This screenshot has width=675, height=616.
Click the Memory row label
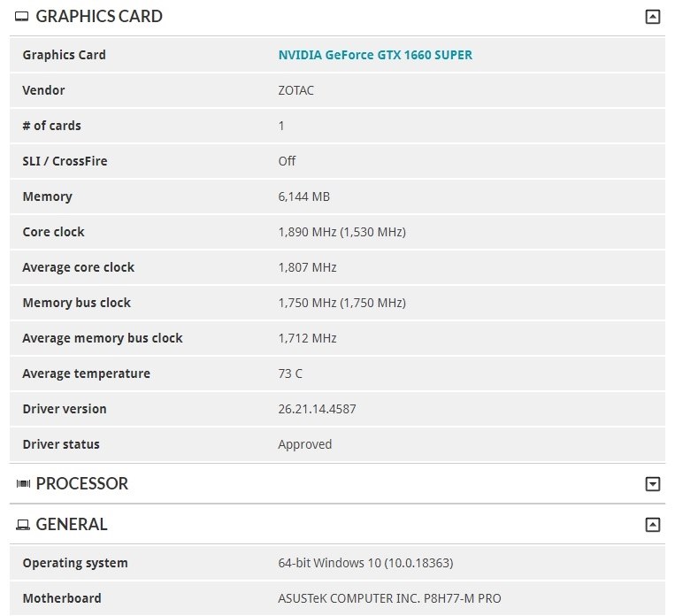(48, 196)
